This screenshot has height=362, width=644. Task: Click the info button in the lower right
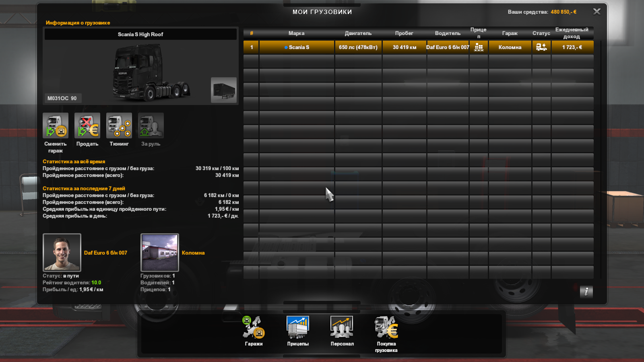point(586,292)
